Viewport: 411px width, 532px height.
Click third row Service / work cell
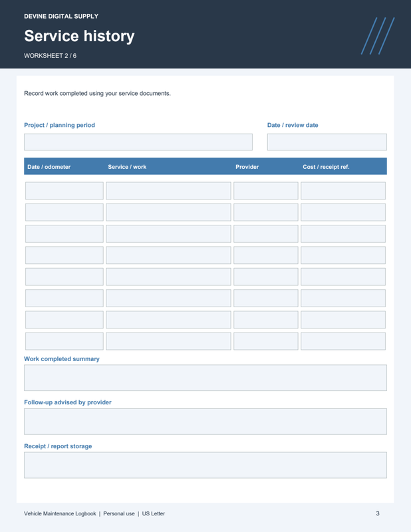click(x=168, y=234)
